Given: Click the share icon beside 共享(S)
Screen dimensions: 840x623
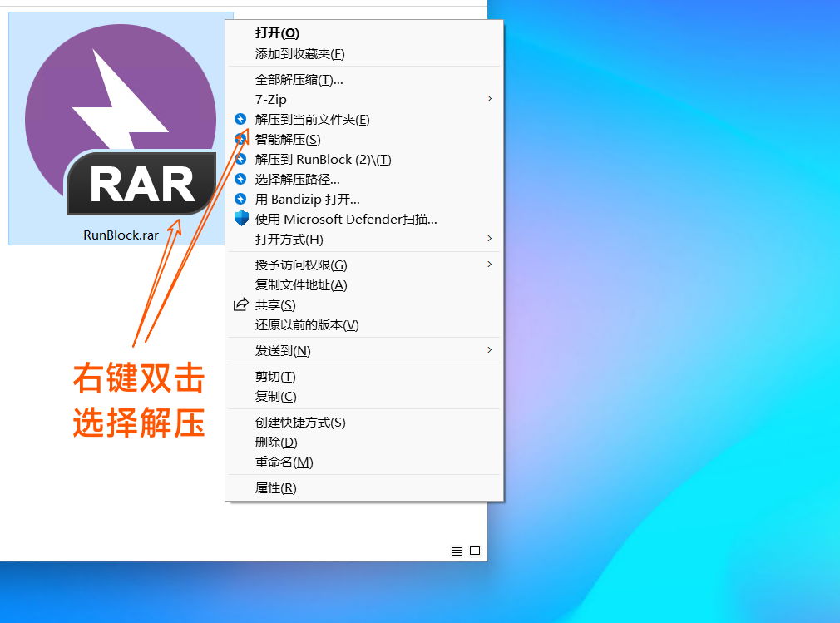Looking at the screenshot, I should tap(241, 304).
